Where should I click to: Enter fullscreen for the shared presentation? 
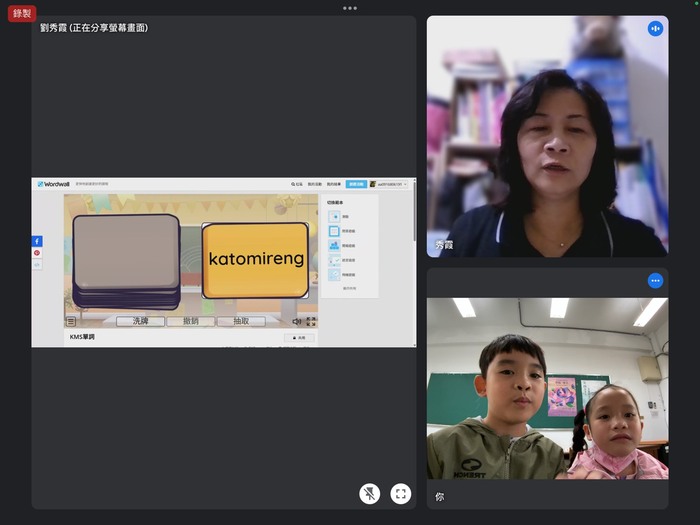click(401, 493)
